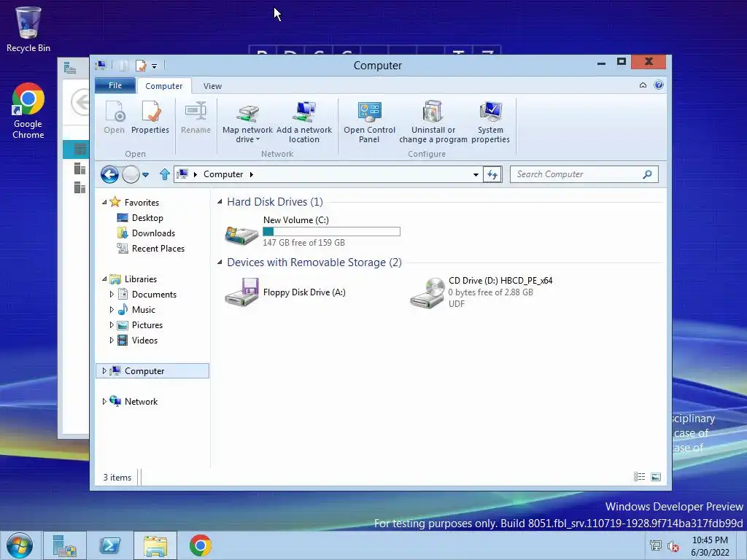This screenshot has width=747, height=560.
Task: Open the Properties ribbon button
Action: pos(150,117)
